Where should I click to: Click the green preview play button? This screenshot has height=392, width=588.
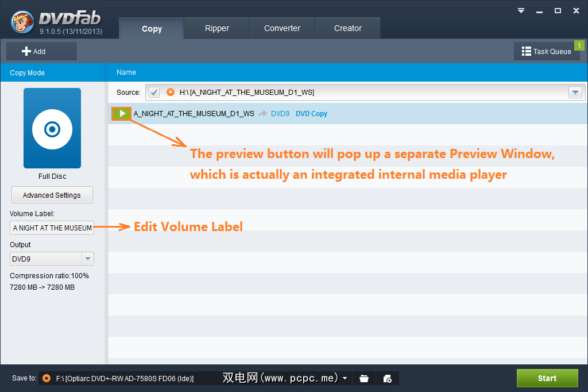(x=122, y=114)
